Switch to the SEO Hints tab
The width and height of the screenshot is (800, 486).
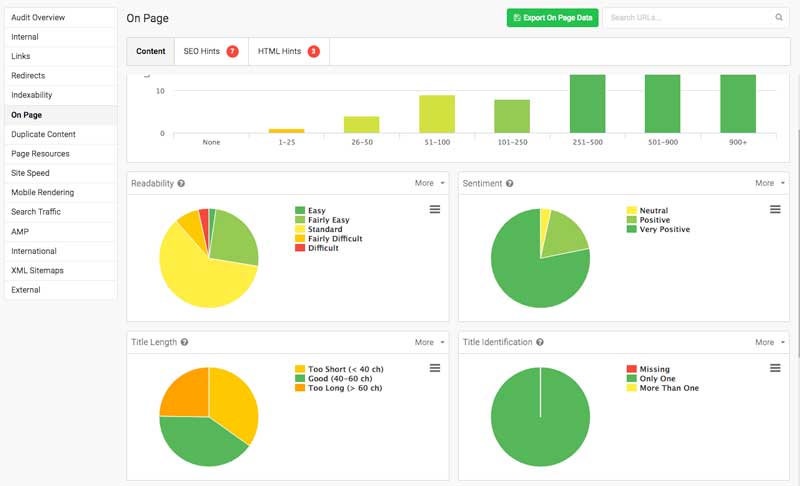[x=210, y=51]
